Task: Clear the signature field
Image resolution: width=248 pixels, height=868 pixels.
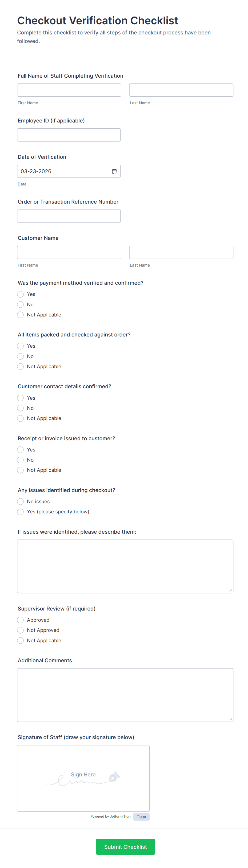Action: point(141,817)
